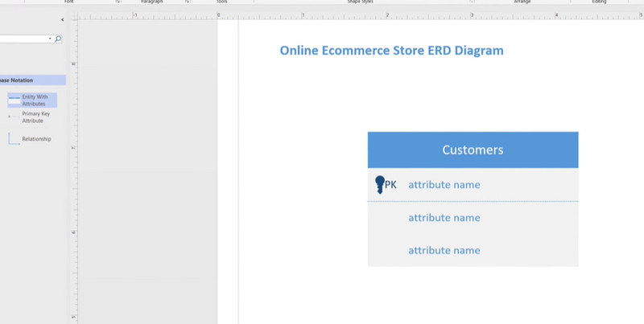Click the magnifier search icon in Shapes panel
Image resolution: width=644 pixels, height=324 pixels.
(x=58, y=39)
